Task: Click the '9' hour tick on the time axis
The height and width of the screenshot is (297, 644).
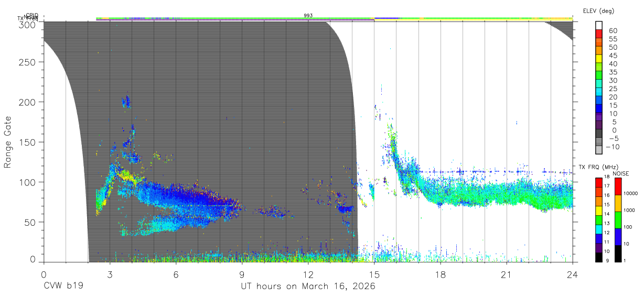Action: tap(242, 274)
